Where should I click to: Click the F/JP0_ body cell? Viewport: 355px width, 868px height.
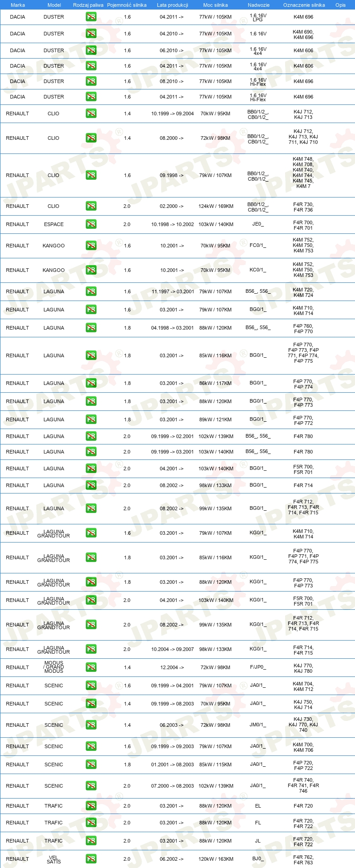pyautogui.click(x=258, y=667)
